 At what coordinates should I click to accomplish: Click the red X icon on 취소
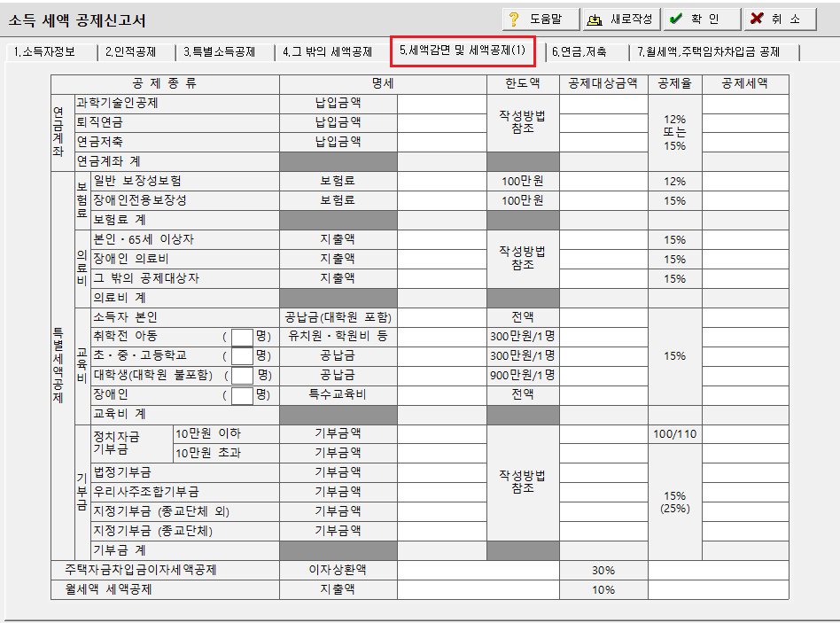click(757, 19)
